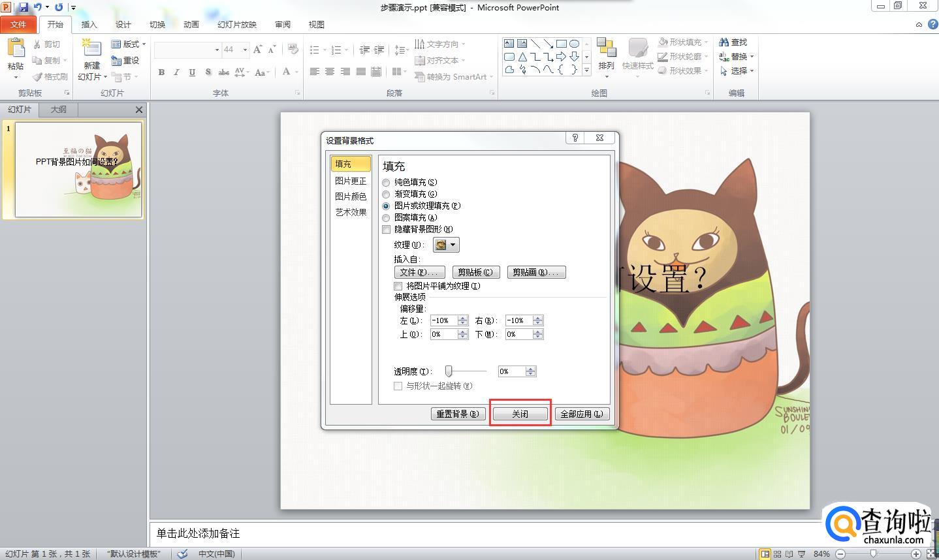The height and width of the screenshot is (560, 939).
Task: Click the transparency slider handle
Action: tap(449, 371)
